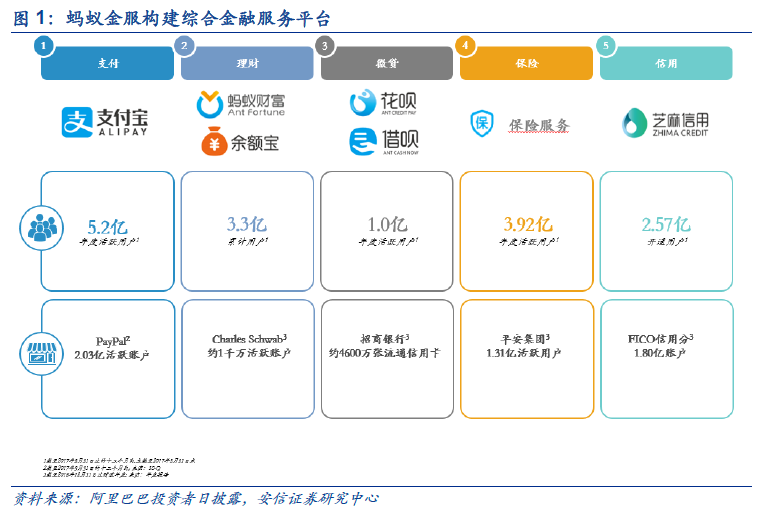Click the 平安集团 1.31亿活跃用户 text
The image size is (766, 519).
[524, 346]
